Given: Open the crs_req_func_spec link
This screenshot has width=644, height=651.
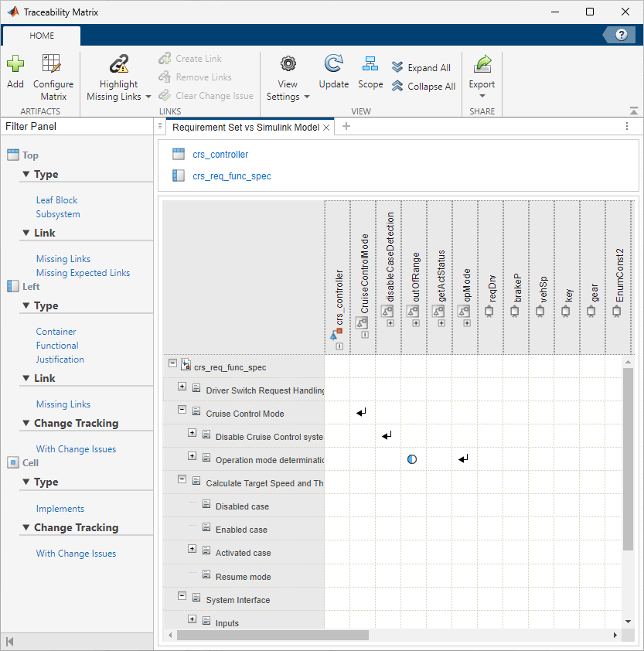Looking at the screenshot, I should click(232, 176).
